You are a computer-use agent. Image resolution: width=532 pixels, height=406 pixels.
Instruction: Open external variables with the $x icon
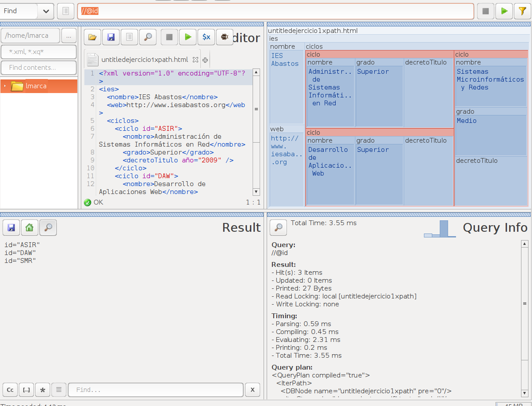(x=206, y=37)
